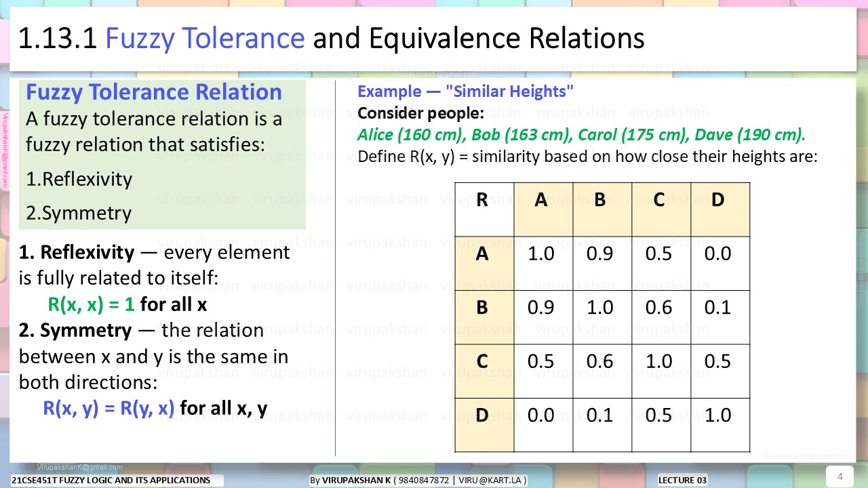This screenshot has height=488, width=868.
Task: Click cell row A column A value 1.0
Action: (x=543, y=263)
